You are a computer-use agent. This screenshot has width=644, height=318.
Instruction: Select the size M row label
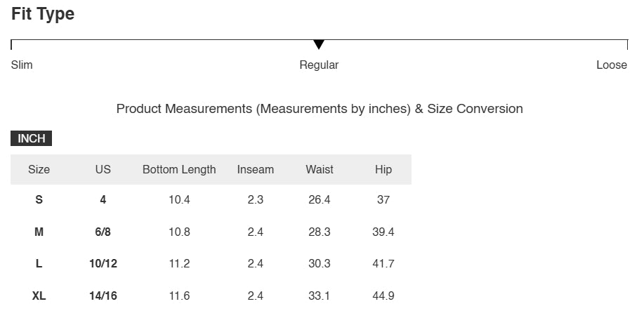point(39,232)
